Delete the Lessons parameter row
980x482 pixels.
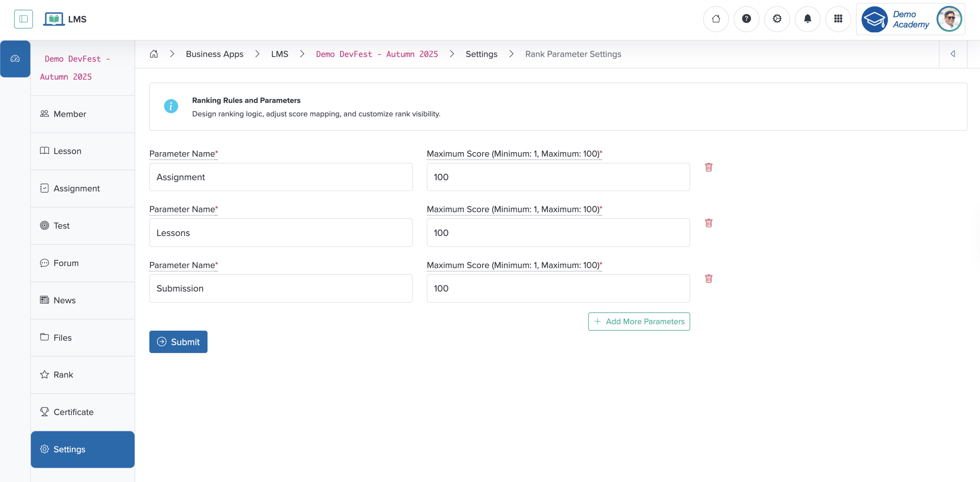(708, 223)
